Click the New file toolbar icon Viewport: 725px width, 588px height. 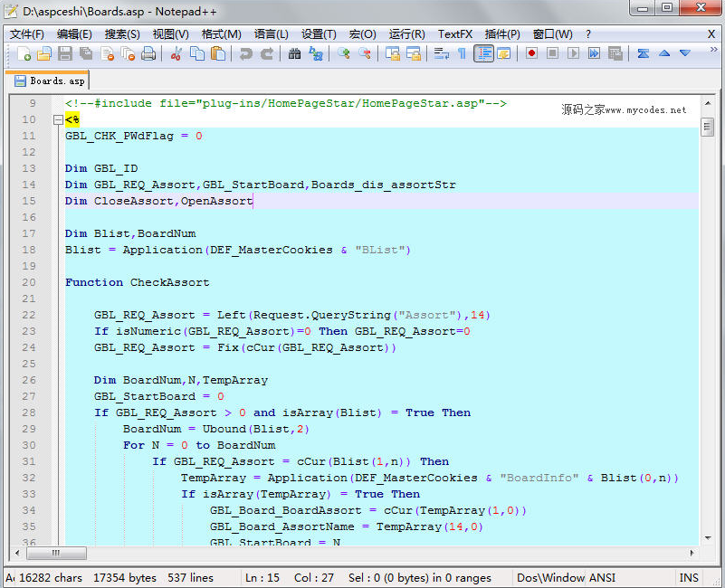pyautogui.click(x=24, y=54)
